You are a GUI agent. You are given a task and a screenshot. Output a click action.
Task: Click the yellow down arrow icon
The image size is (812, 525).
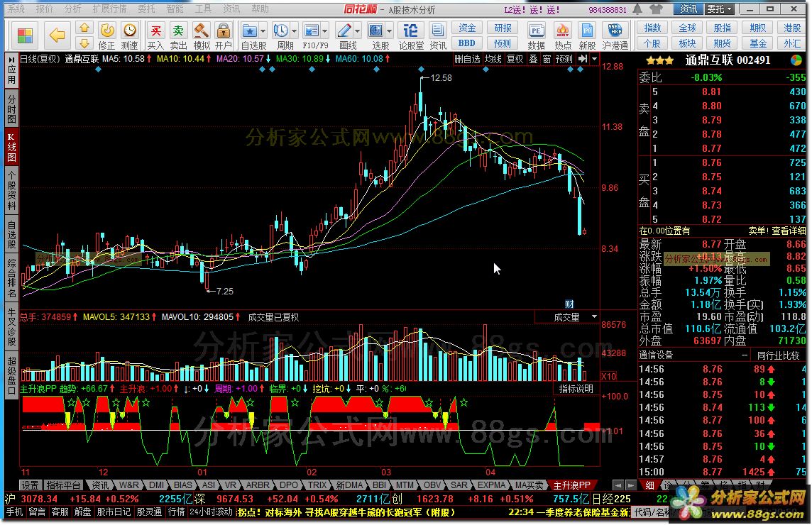tap(84, 43)
